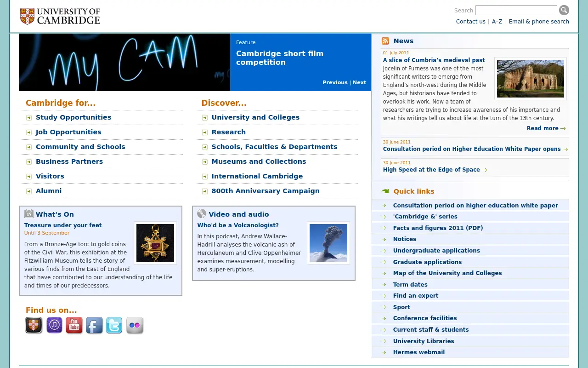Click the My CAM feature banner image

[124, 62]
